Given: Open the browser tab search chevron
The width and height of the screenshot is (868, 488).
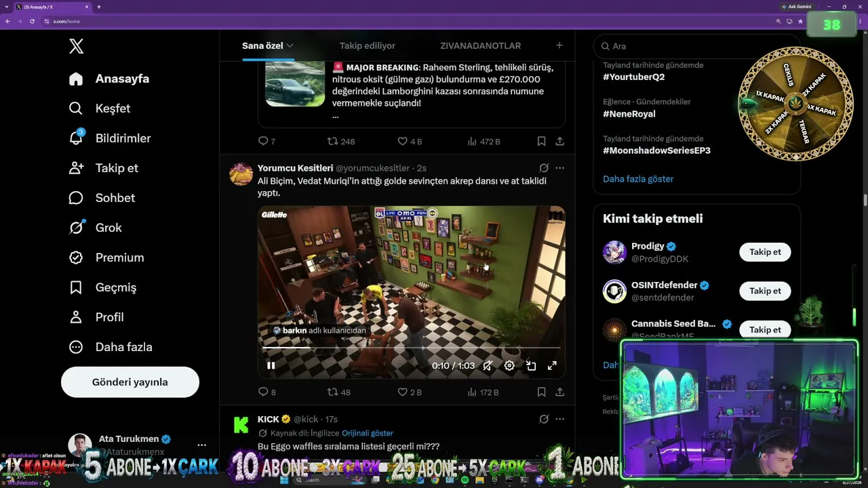Looking at the screenshot, I should tap(6, 7).
